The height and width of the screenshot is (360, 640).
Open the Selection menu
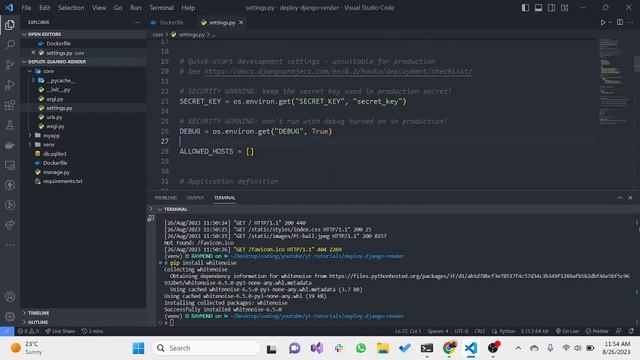pos(71,8)
